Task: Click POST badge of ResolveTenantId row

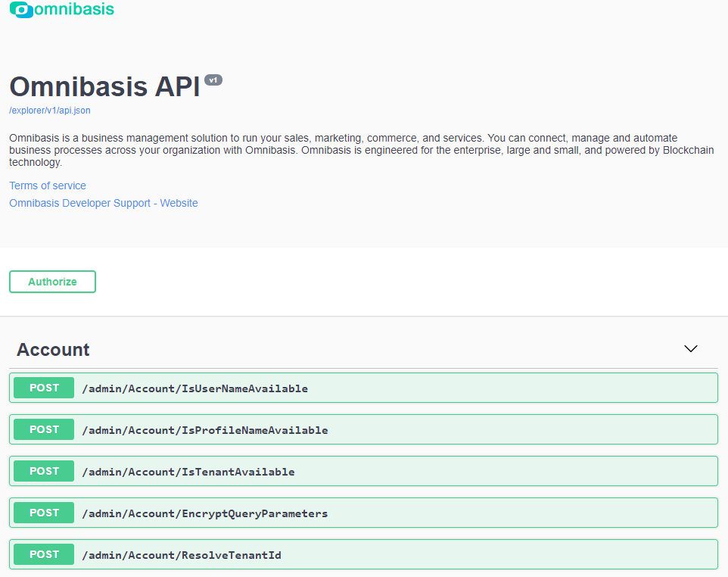Action: coord(44,554)
